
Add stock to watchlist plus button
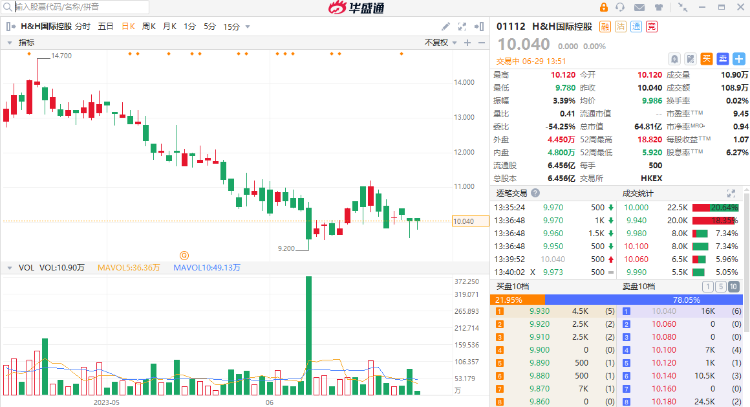click(x=739, y=59)
